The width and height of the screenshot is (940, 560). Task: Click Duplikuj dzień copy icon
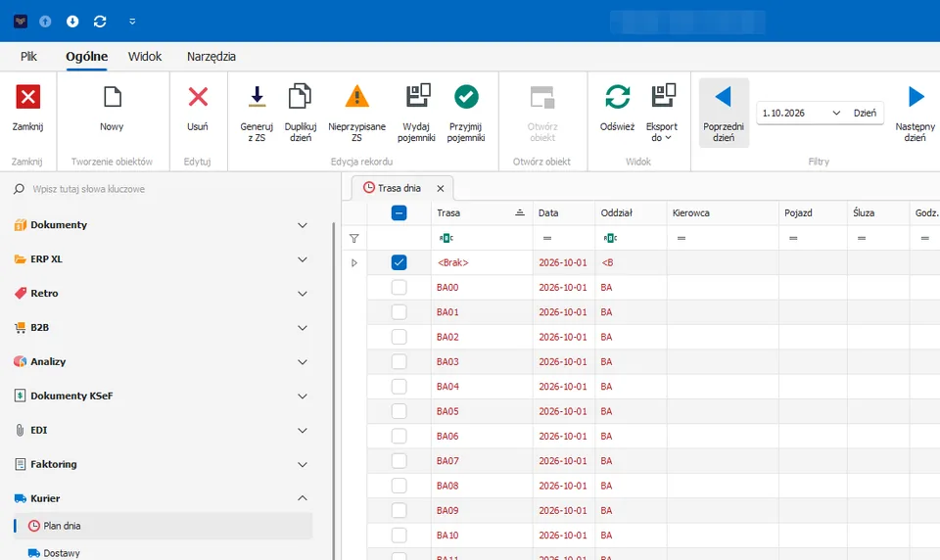click(300, 97)
